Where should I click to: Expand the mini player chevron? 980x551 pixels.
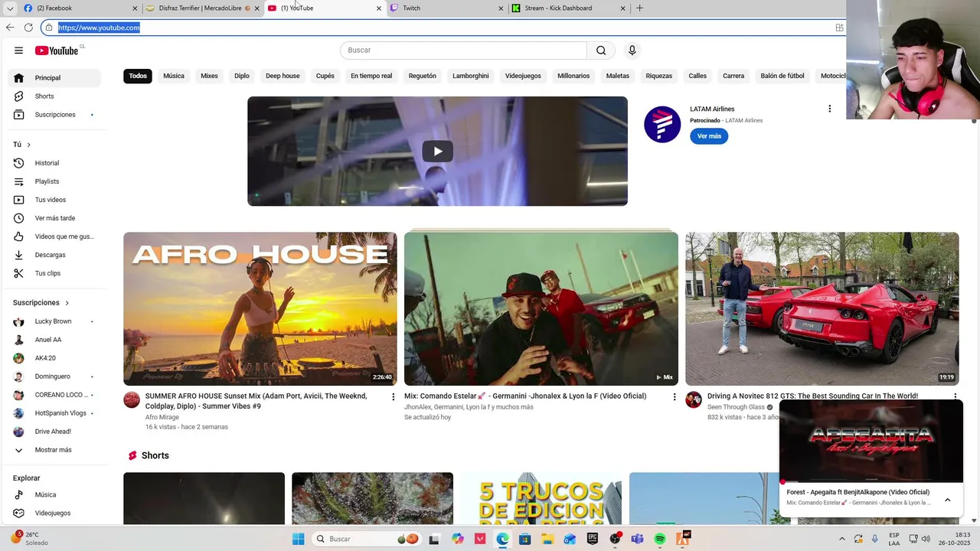(x=947, y=500)
